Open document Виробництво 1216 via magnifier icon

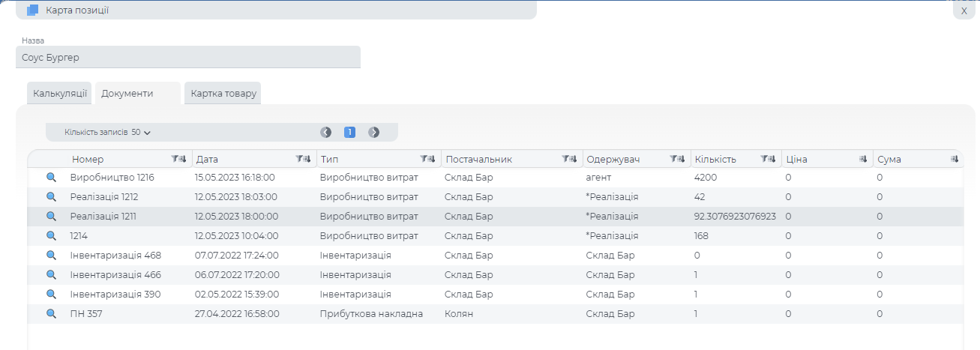52,178
